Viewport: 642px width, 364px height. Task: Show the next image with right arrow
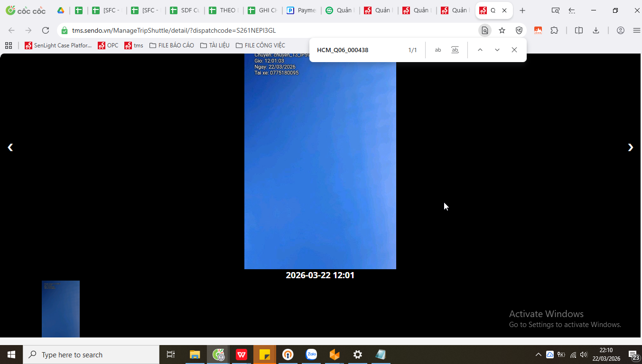(x=630, y=147)
